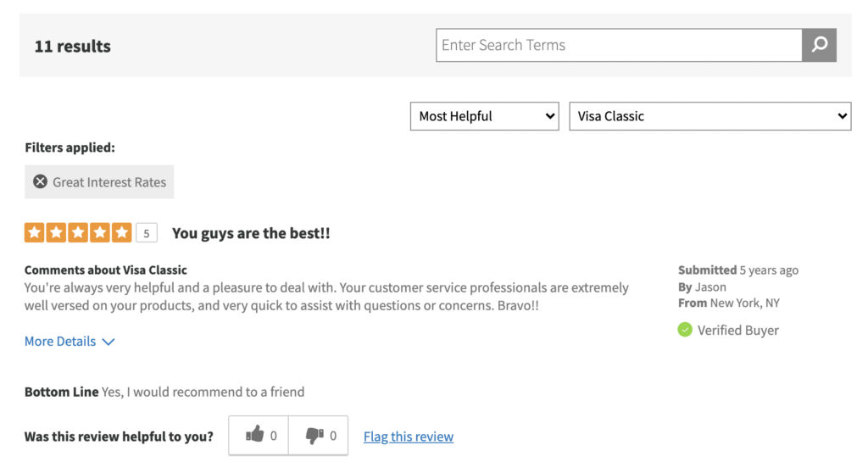The height and width of the screenshot is (473, 868).
Task: Click the More Details link text
Action: pyautogui.click(x=60, y=341)
